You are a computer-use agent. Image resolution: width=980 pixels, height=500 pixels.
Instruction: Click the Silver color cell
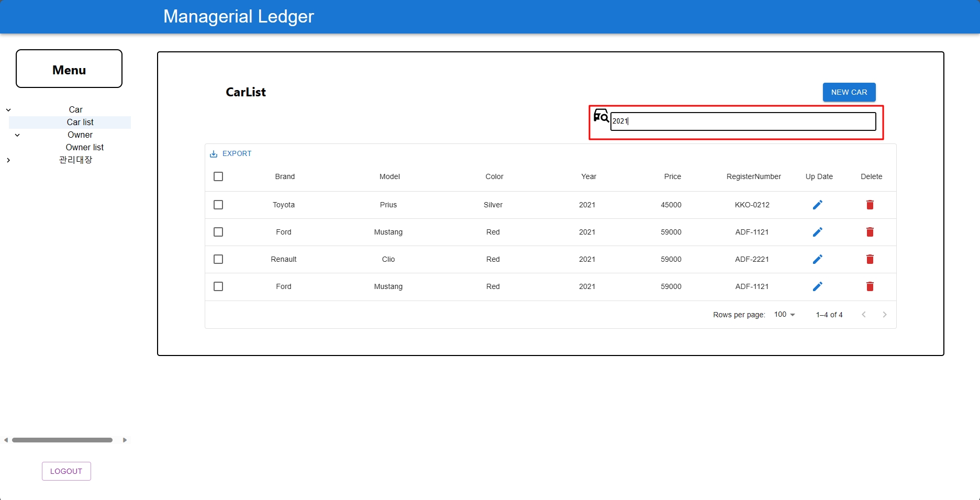click(493, 205)
